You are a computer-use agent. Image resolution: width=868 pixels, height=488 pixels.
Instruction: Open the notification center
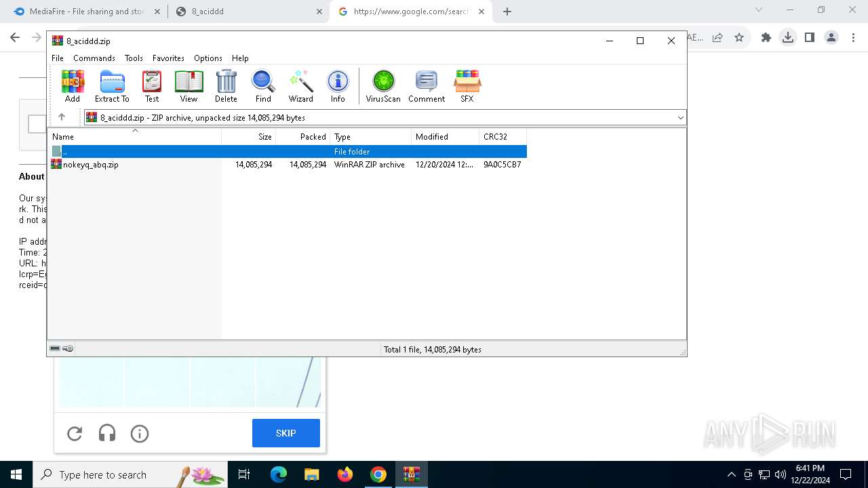[x=846, y=474]
